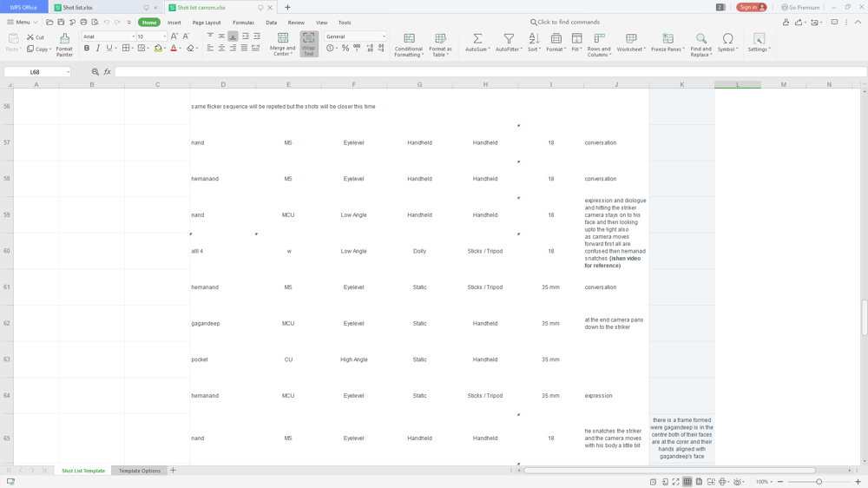Center text horizontally
Viewport: 868px width, 488px height.
pos(221,48)
